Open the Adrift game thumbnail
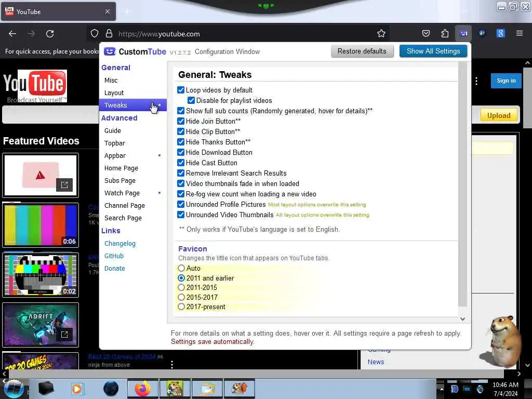The image size is (532, 399). (41, 325)
